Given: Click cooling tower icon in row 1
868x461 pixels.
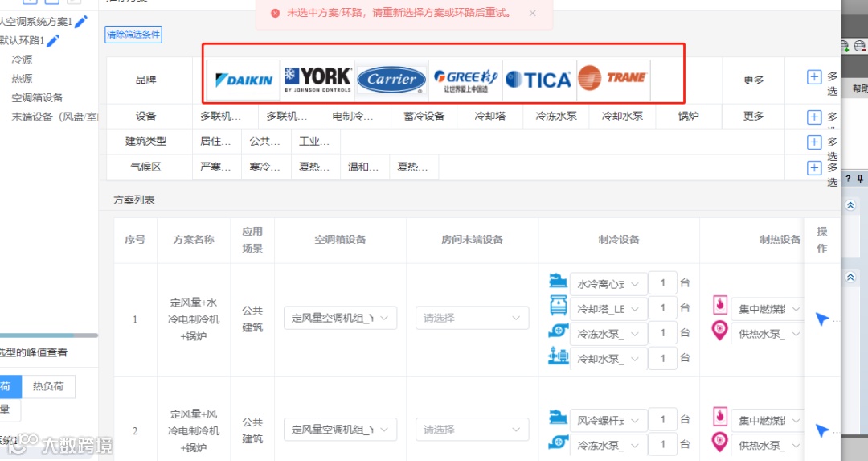Looking at the screenshot, I should (x=558, y=305).
